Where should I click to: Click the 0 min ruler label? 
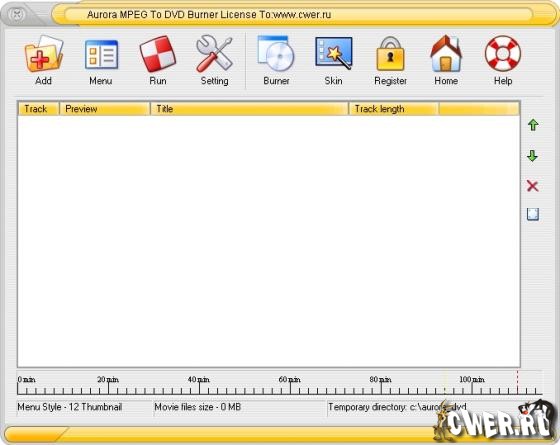coord(26,379)
